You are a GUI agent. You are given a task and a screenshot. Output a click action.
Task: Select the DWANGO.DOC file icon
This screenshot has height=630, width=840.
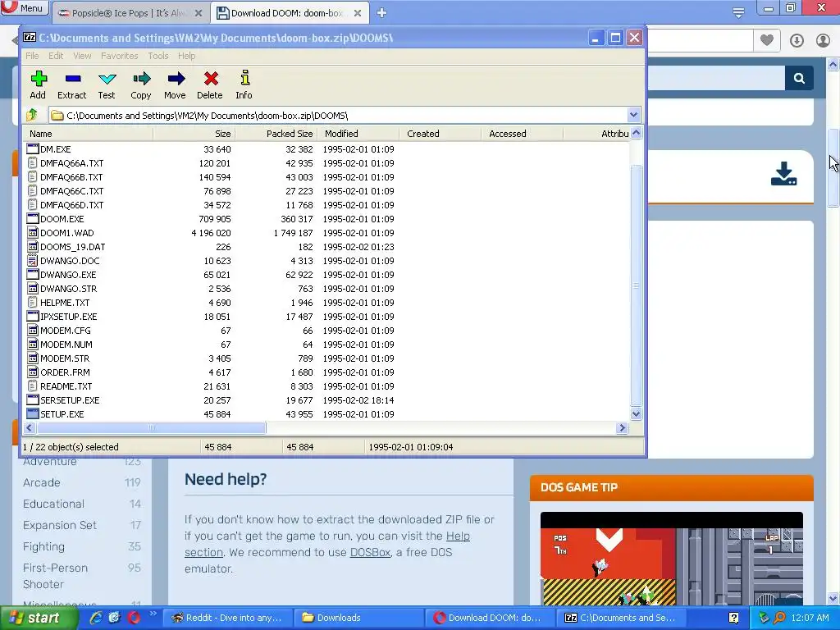(x=33, y=260)
